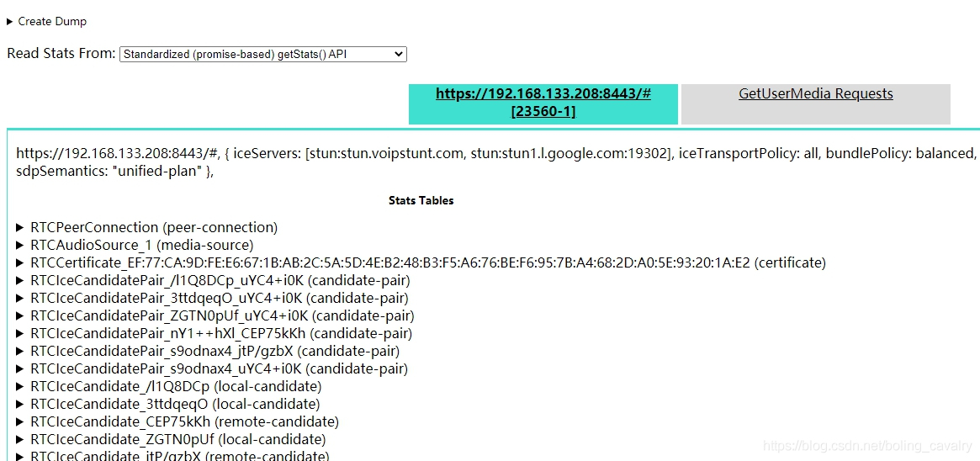Expand local-candidate RTCIceCandidate_ZGTN0pUf
This screenshot has height=461, width=980.
click(177, 439)
